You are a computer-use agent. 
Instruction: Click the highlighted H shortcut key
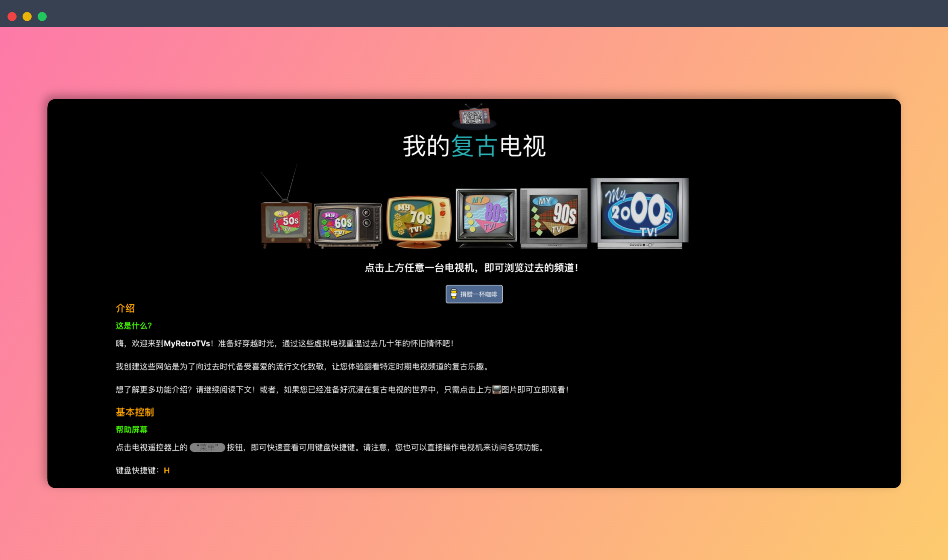[166, 470]
